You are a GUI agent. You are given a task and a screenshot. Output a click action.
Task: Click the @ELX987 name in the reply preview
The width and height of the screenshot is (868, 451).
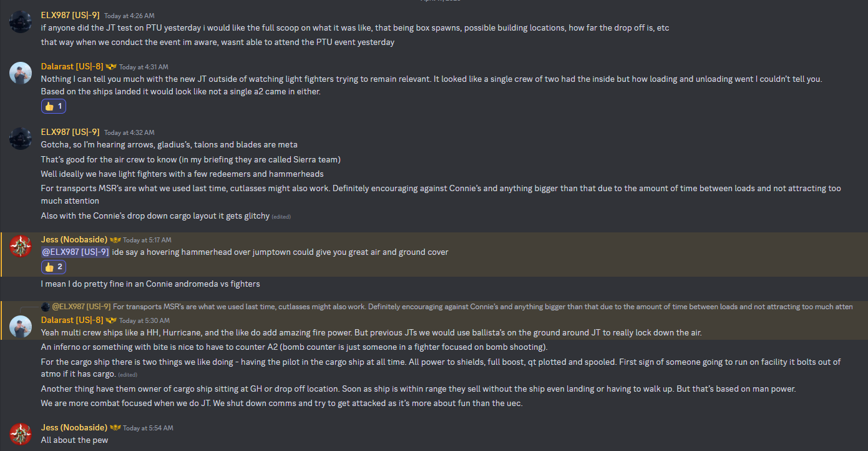81,307
